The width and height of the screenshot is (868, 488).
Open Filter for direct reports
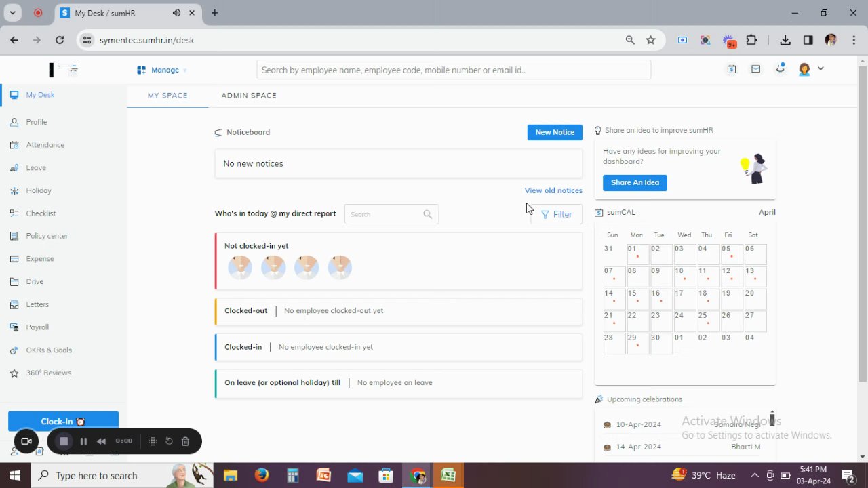pos(556,214)
